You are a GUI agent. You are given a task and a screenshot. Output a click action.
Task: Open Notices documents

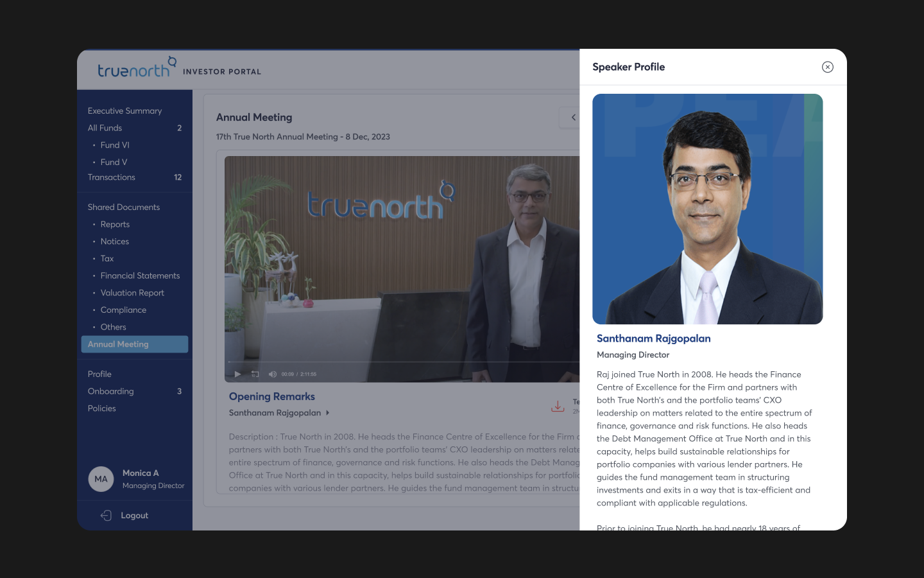(114, 241)
